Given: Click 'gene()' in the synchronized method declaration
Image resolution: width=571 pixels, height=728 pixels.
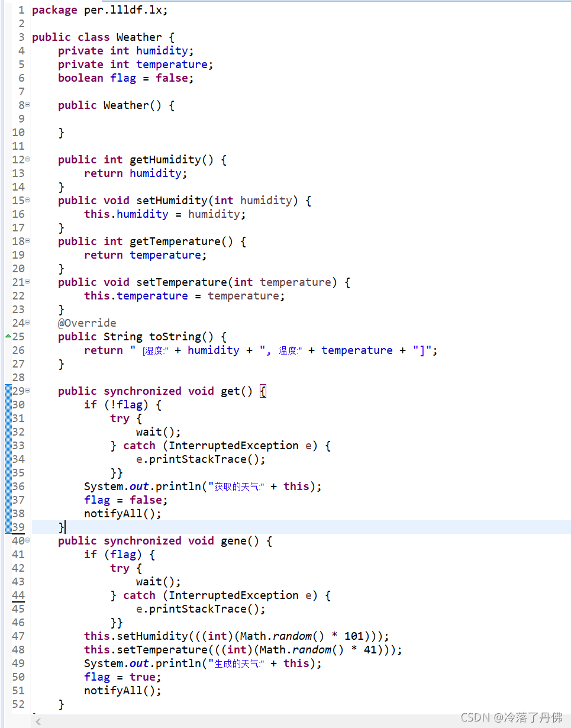Looking at the screenshot, I should pos(240,541).
